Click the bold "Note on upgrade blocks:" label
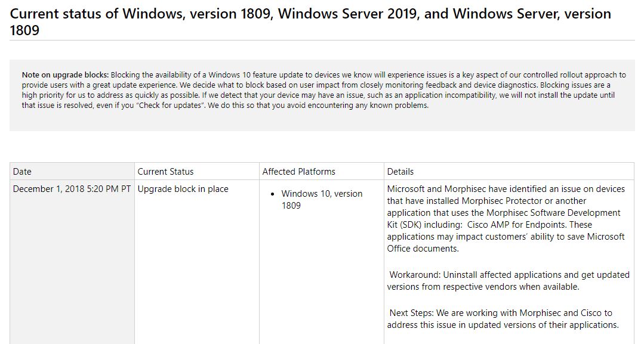Viewport: 644px width, 344px height. point(65,75)
